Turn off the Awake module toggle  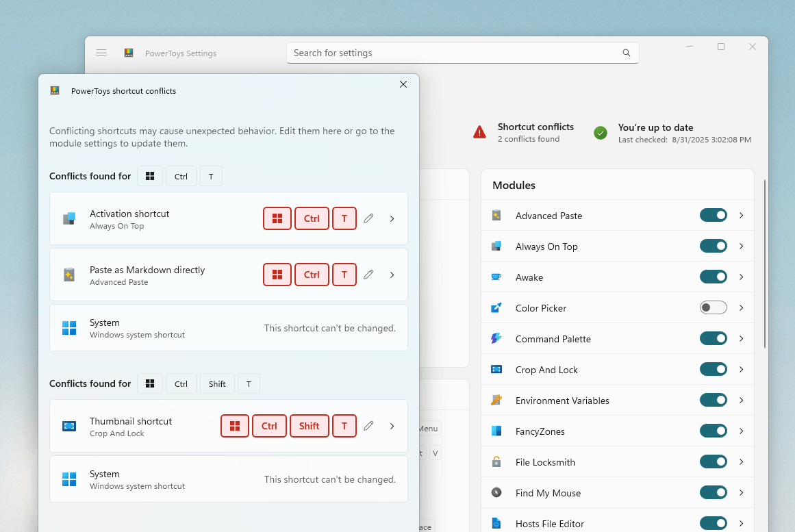coord(713,277)
